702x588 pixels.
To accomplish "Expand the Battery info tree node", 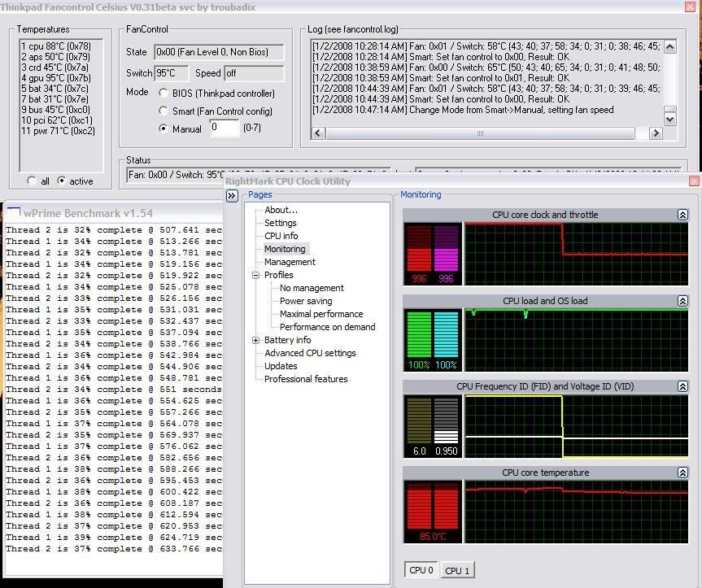I will pyautogui.click(x=256, y=340).
